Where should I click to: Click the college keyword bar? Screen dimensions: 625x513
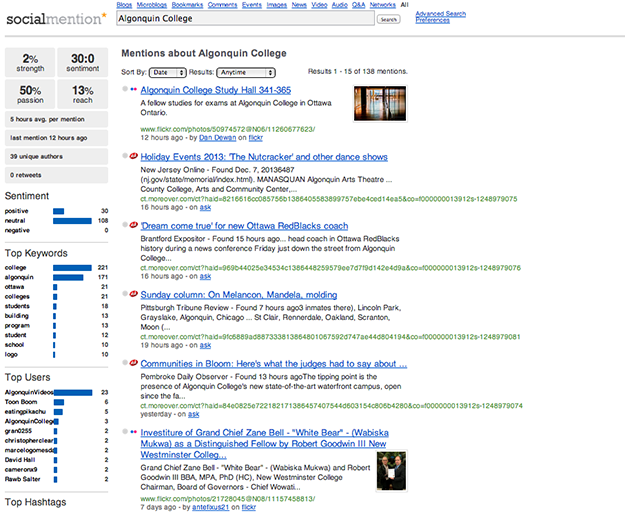coord(72,267)
